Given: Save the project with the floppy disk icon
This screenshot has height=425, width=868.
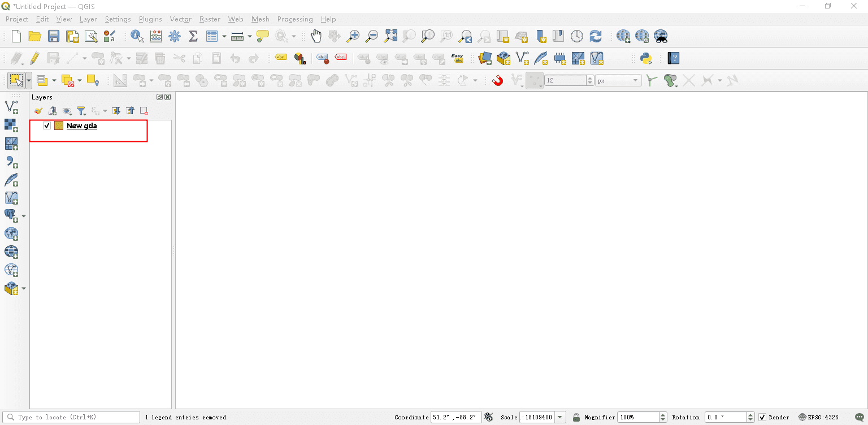Looking at the screenshot, I should 54,36.
